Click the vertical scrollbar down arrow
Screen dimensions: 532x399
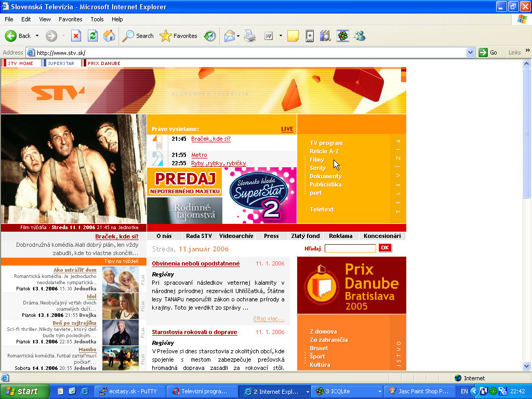[x=527, y=366]
